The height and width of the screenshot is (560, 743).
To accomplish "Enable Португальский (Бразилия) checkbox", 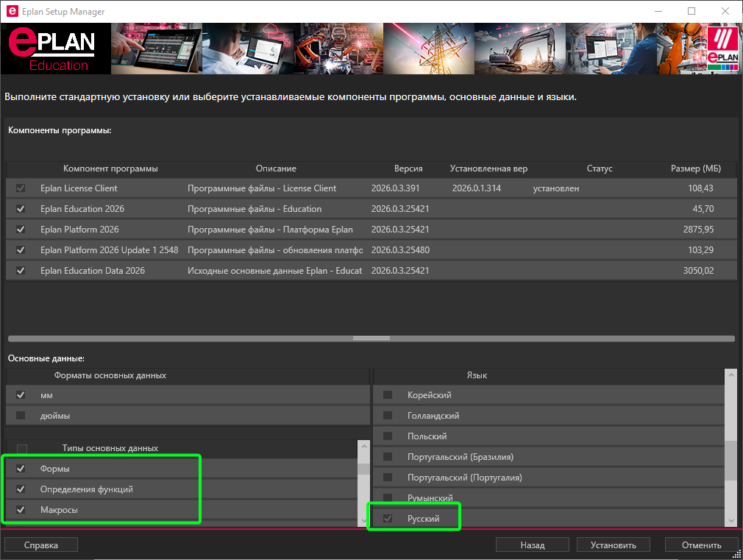I will click(388, 457).
